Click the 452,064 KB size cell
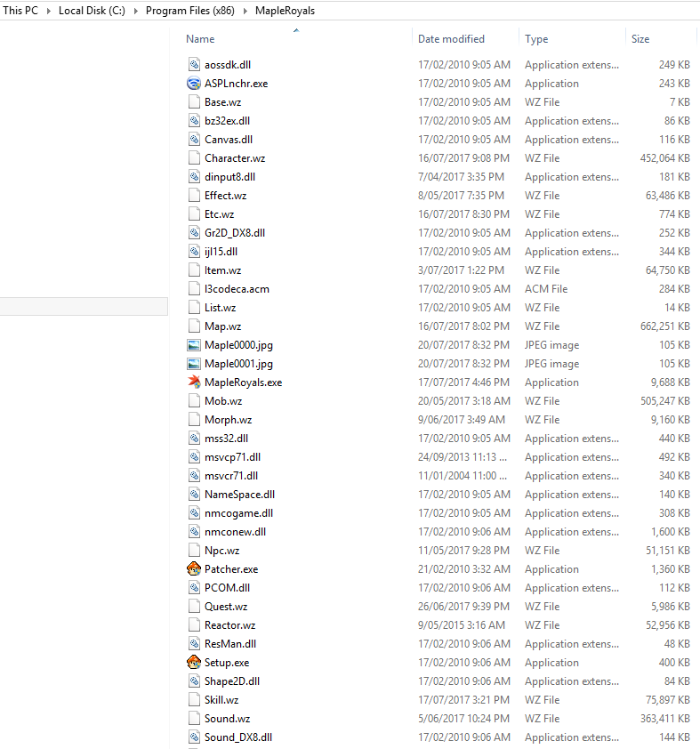 (x=664, y=158)
